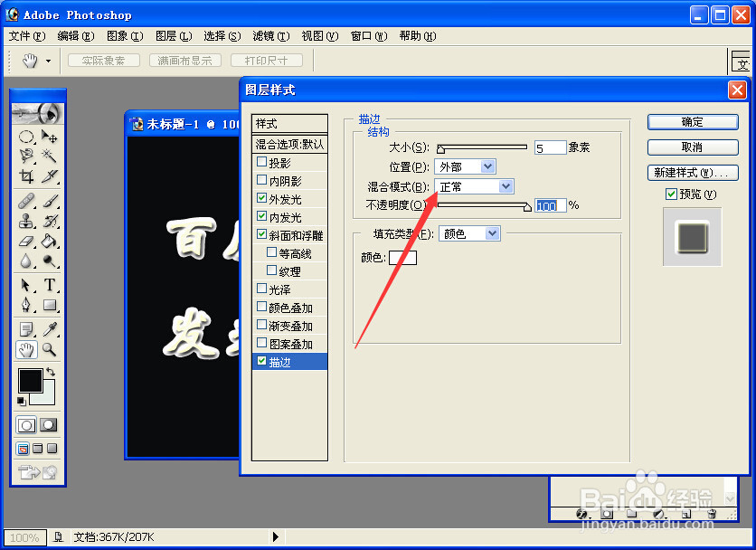Click the 确定 (OK) button
Image resolution: width=756 pixels, height=550 pixels.
[692, 122]
